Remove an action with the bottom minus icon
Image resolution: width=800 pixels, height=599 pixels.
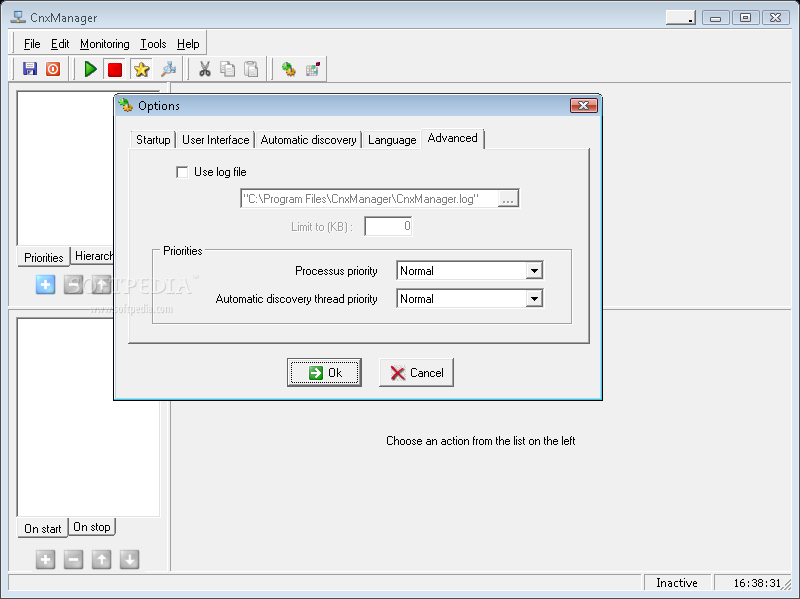[x=73, y=559]
